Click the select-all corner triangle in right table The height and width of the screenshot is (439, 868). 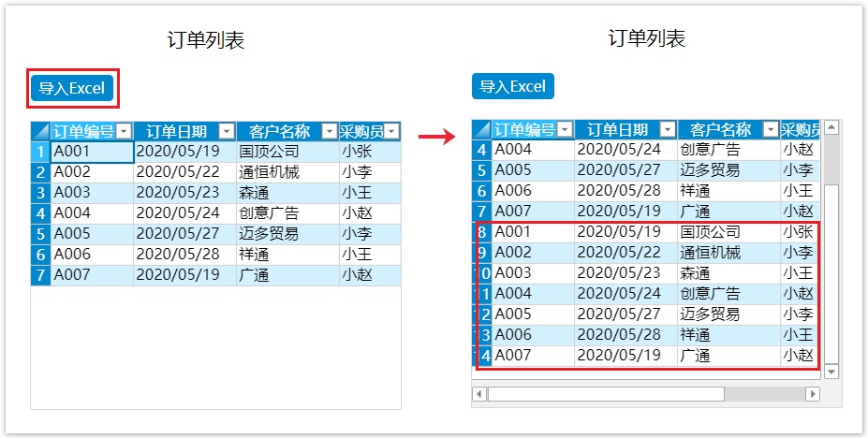coord(481,129)
